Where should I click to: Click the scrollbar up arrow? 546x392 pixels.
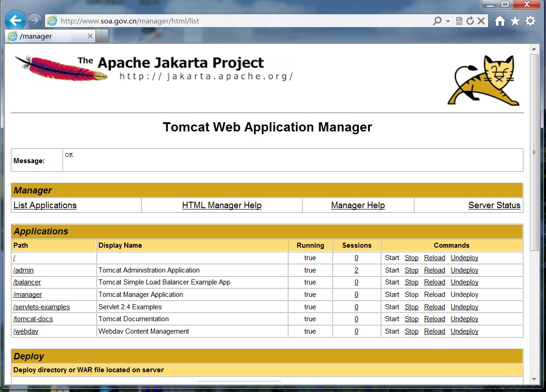pos(534,49)
